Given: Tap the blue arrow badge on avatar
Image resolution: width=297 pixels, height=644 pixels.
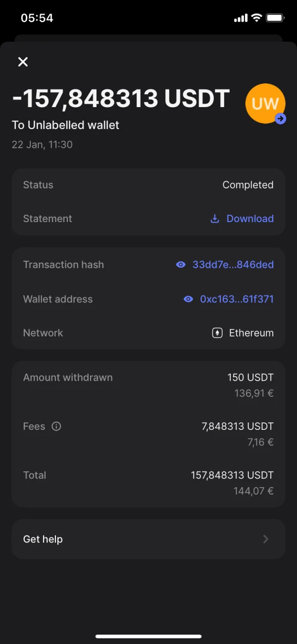Looking at the screenshot, I should (x=281, y=118).
